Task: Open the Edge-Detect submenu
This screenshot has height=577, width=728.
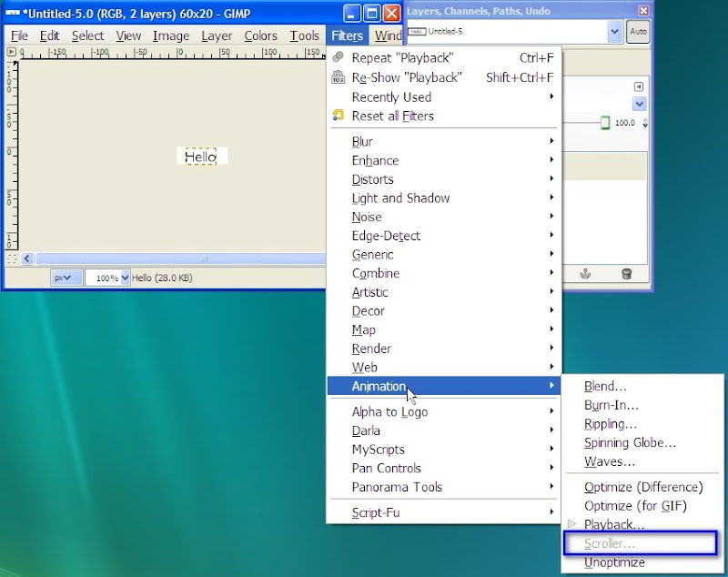Action: point(444,236)
